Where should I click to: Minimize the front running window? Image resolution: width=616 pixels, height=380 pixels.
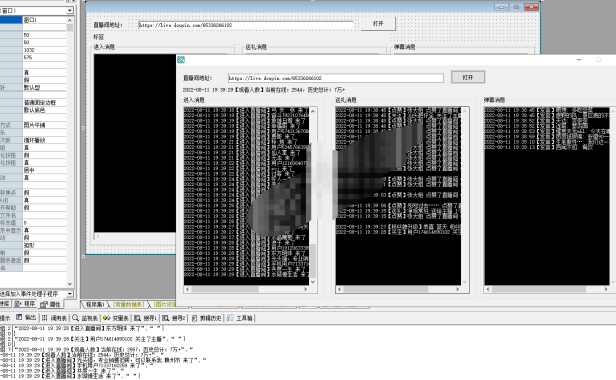tap(579, 60)
